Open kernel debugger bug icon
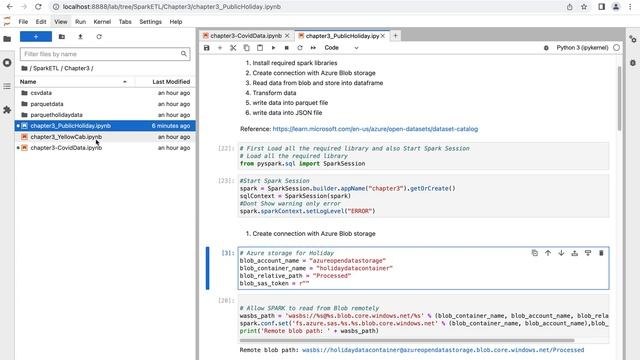Screen dimensions: 640x360 [x=546, y=48]
